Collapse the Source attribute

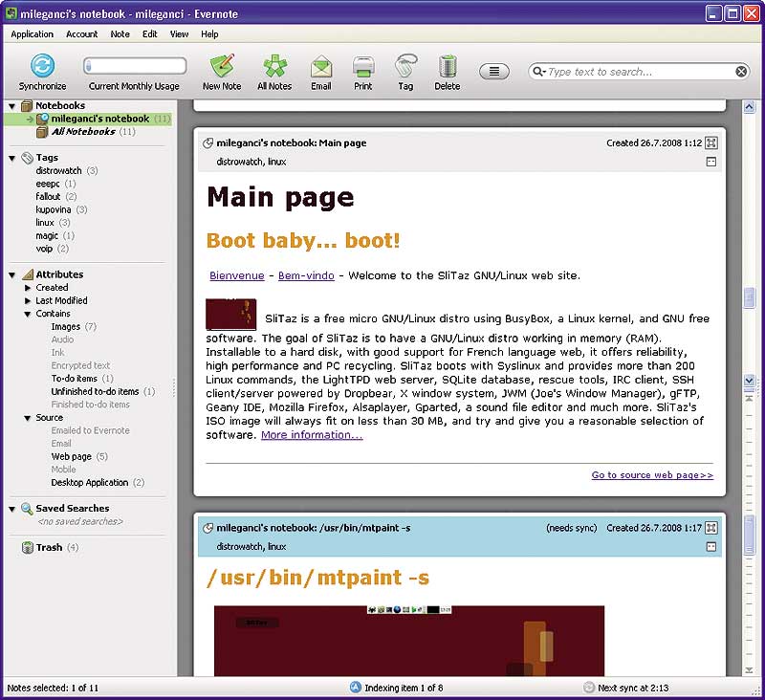[28, 418]
